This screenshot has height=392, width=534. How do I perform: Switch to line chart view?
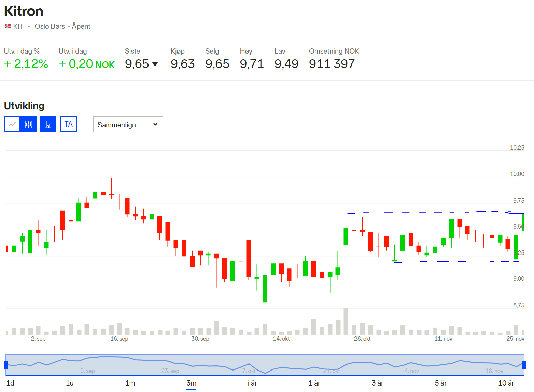pyautogui.click(x=12, y=124)
